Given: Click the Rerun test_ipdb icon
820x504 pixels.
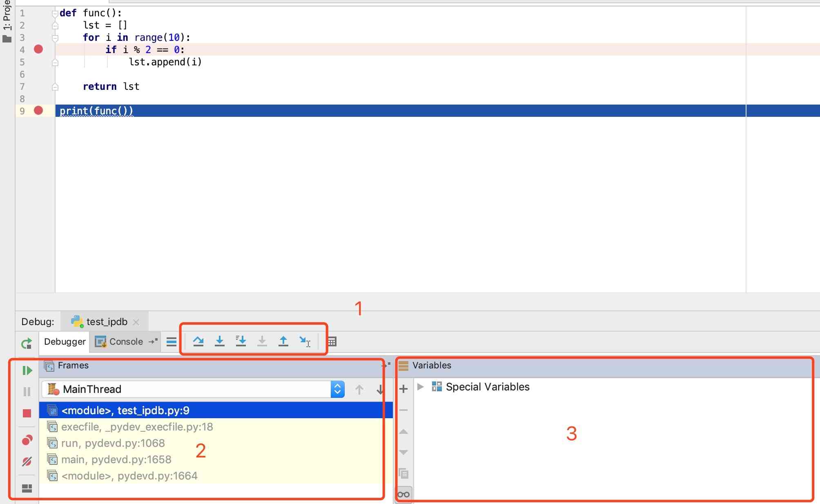Looking at the screenshot, I should click(27, 343).
